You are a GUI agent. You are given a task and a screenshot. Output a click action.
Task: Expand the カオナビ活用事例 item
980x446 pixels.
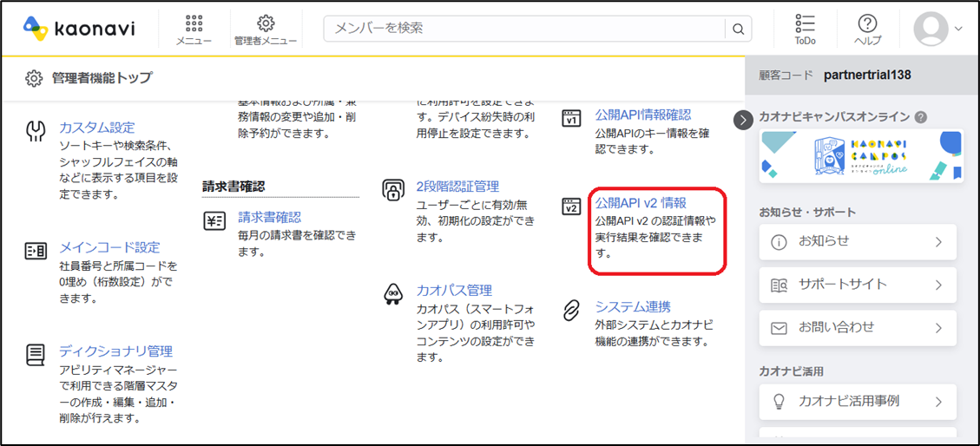click(857, 402)
